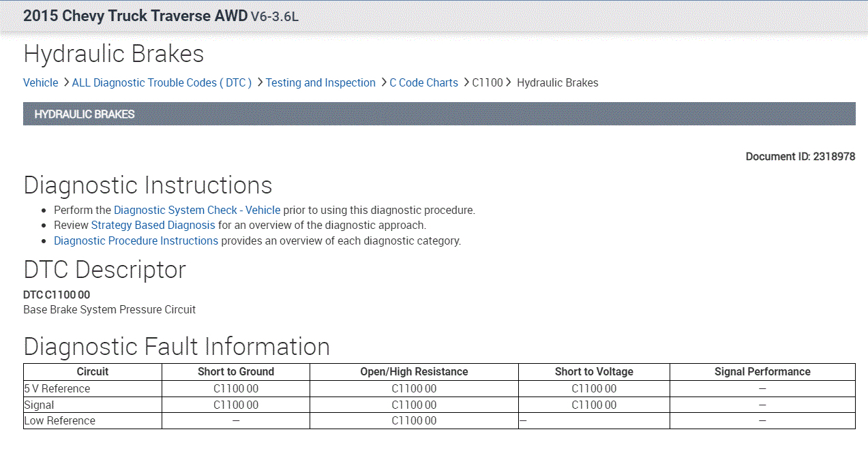Click Signal row Short to Voltage C1100 00
Image resolution: width=868 pixels, height=466 pixels.
pyautogui.click(x=594, y=405)
